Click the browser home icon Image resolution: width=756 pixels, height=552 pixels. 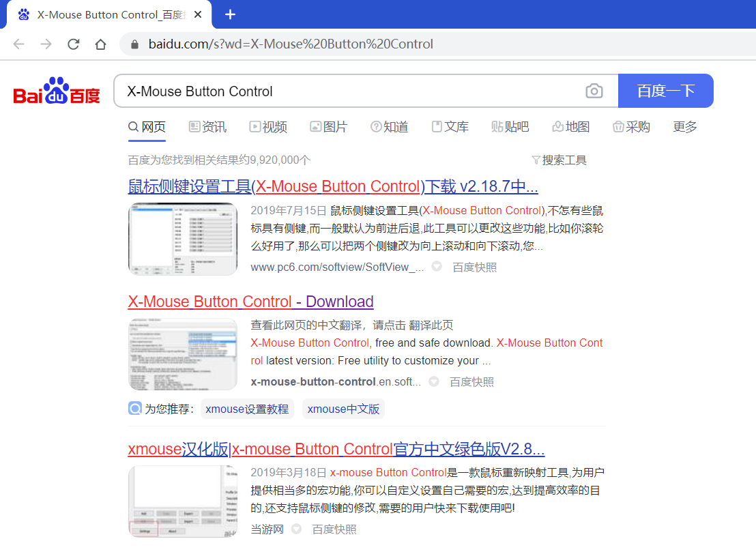click(101, 44)
